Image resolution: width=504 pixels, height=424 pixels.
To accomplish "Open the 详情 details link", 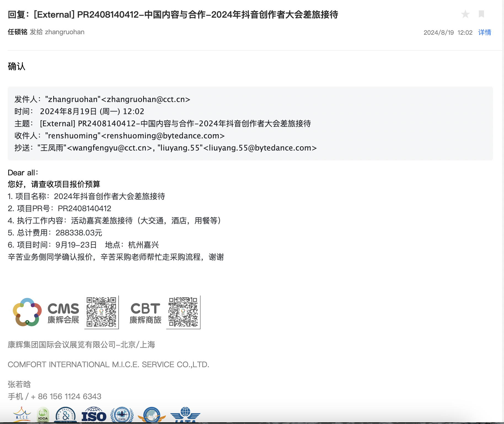I will click(484, 33).
